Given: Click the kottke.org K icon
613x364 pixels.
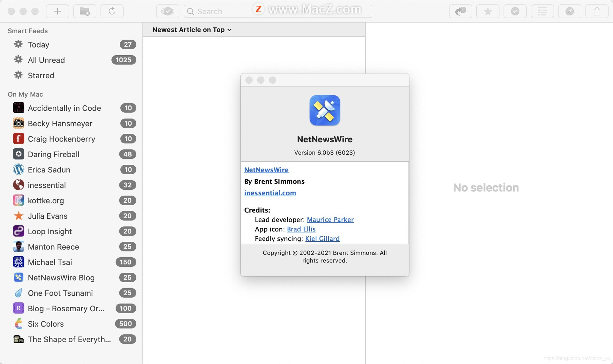Looking at the screenshot, I should point(19,200).
